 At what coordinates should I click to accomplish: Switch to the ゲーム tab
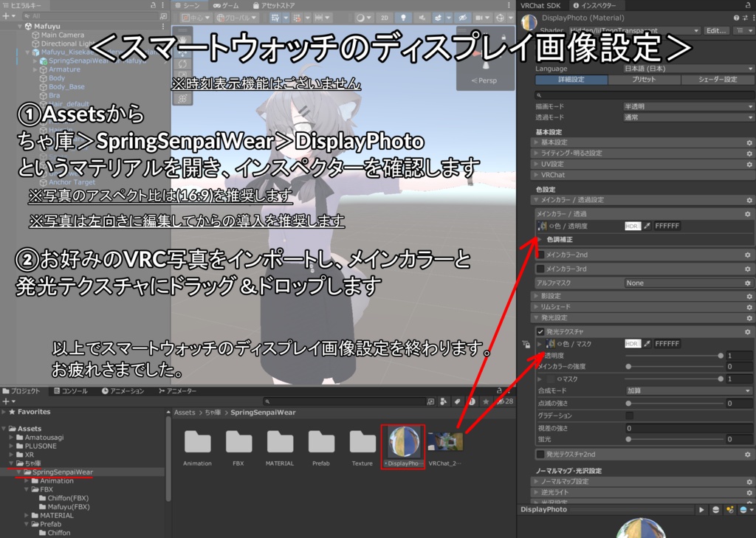pyautogui.click(x=226, y=5)
